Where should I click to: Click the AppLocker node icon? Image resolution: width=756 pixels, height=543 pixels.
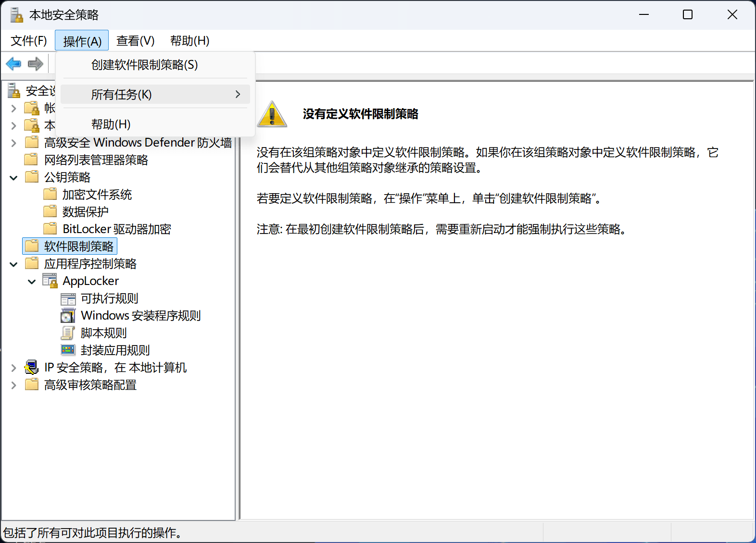[x=50, y=281]
